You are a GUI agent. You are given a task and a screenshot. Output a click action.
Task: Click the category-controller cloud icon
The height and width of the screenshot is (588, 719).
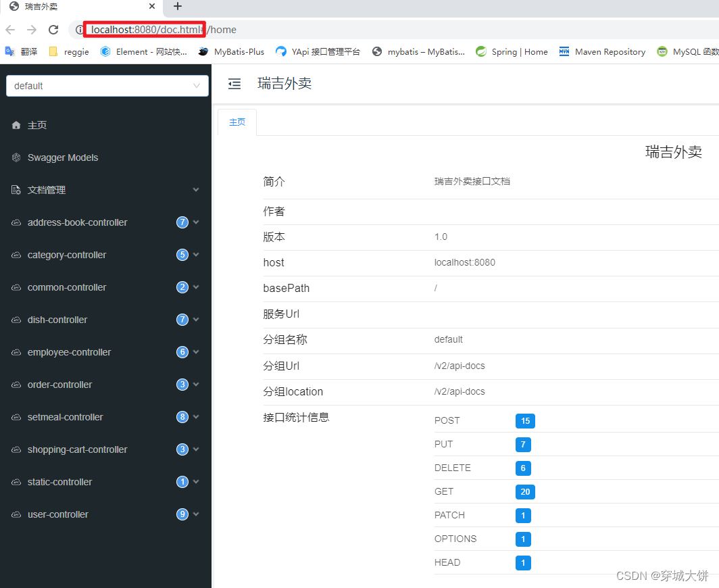click(16, 255)
